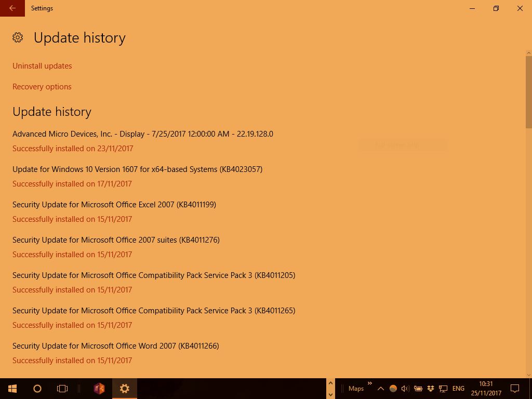532x399 pixels.
Task: Select the Office Excel 2007 KB4011199 entry
Action: [114, 205]
